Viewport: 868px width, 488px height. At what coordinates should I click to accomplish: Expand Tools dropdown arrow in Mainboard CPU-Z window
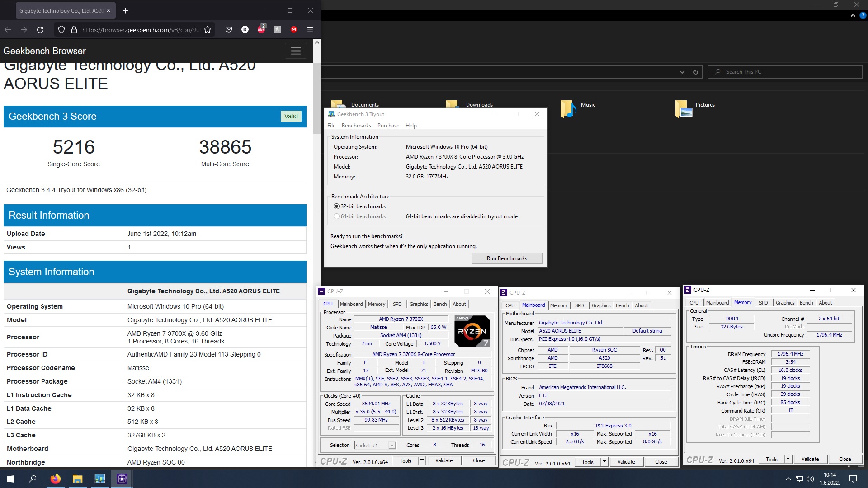point(604,462)
